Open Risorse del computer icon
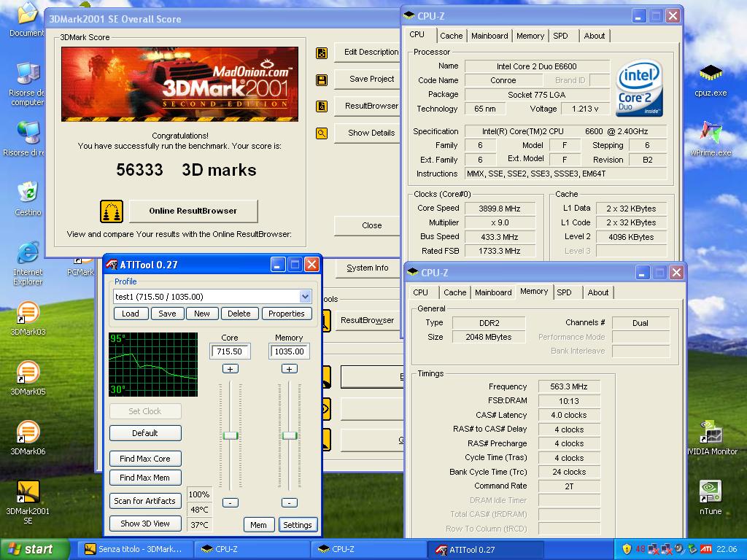747x560 pixels. point(28,74)
